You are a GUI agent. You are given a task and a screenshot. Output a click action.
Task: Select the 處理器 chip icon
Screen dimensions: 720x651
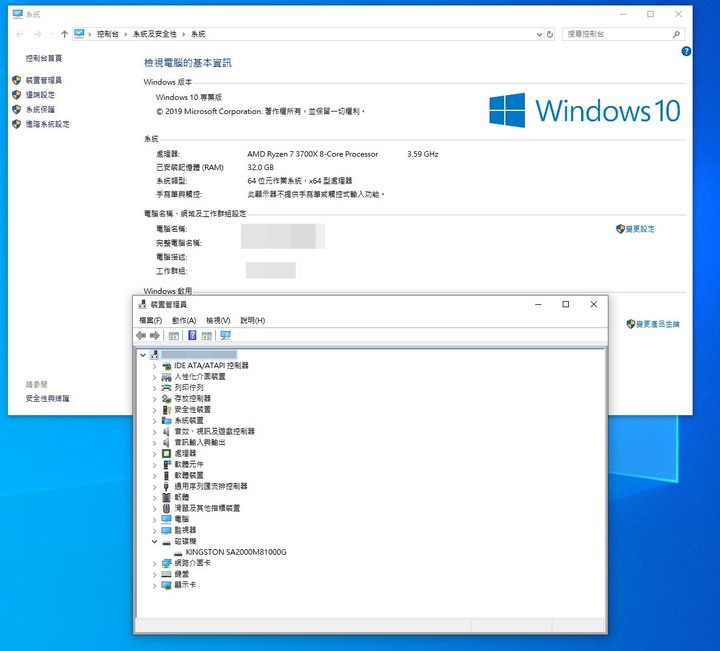pyautogui.click(x=166, y=454)
